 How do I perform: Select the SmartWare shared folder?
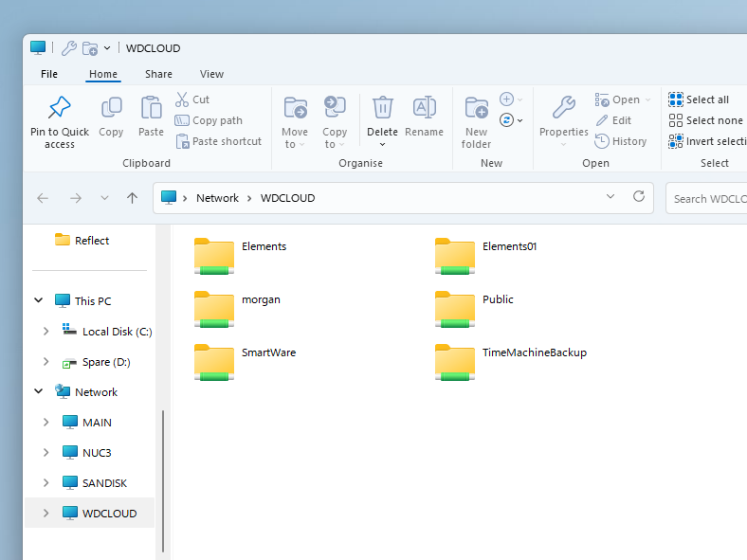click(246, 362)
